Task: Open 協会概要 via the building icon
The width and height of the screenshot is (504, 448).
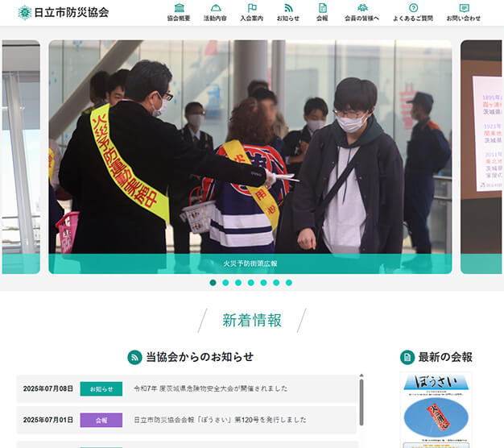Action: 179,8
